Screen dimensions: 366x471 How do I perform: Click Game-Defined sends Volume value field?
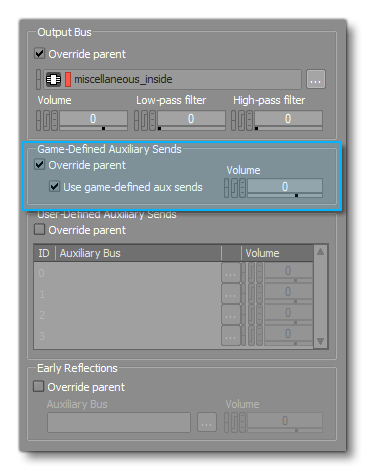coord(285,186)
